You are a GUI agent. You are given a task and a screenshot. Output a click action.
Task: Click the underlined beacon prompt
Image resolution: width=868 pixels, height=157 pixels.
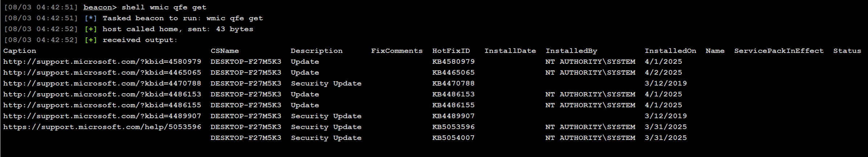97,7
